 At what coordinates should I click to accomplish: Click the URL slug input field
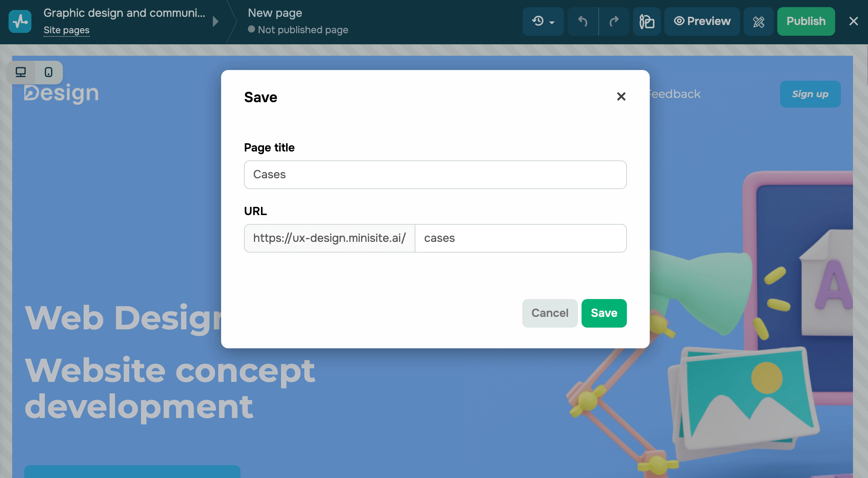click(x=520, y=238)
